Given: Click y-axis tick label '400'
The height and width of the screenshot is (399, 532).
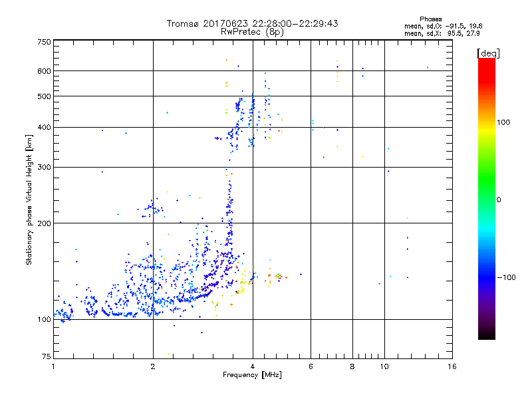Looking at the screenshot, I should [x=44, y=127].
